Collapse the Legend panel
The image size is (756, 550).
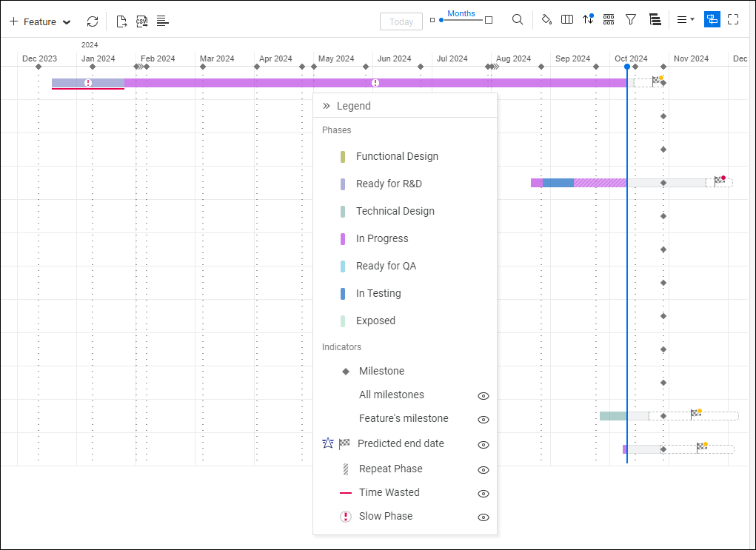[x=325, y=105]
